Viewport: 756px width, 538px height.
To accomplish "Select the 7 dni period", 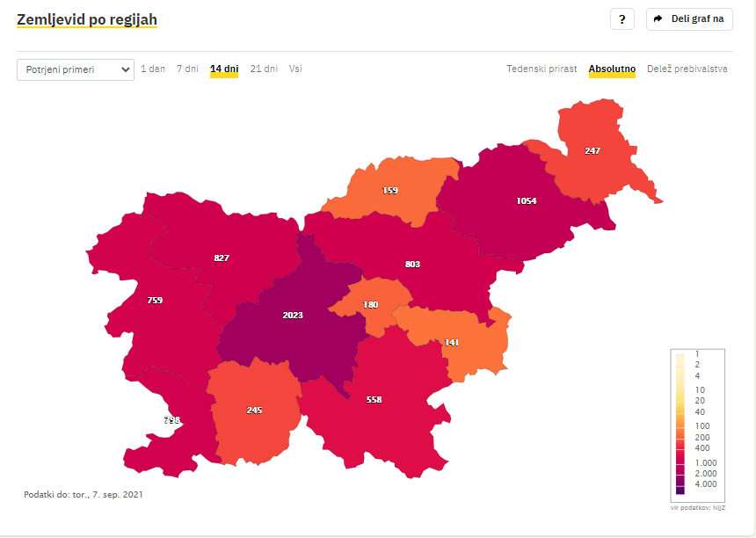I will coord(187,69).
